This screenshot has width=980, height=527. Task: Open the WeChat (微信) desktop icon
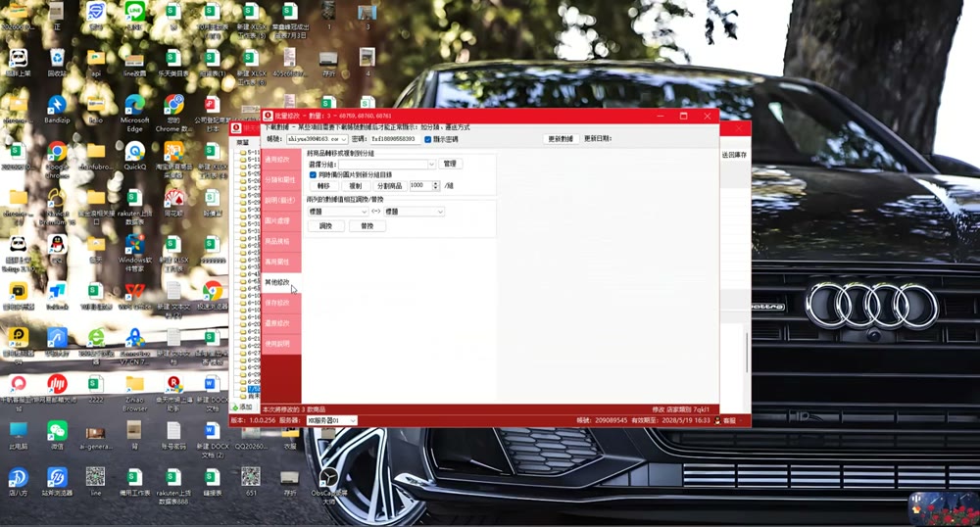pyautogui.click(x=57, y=435)
